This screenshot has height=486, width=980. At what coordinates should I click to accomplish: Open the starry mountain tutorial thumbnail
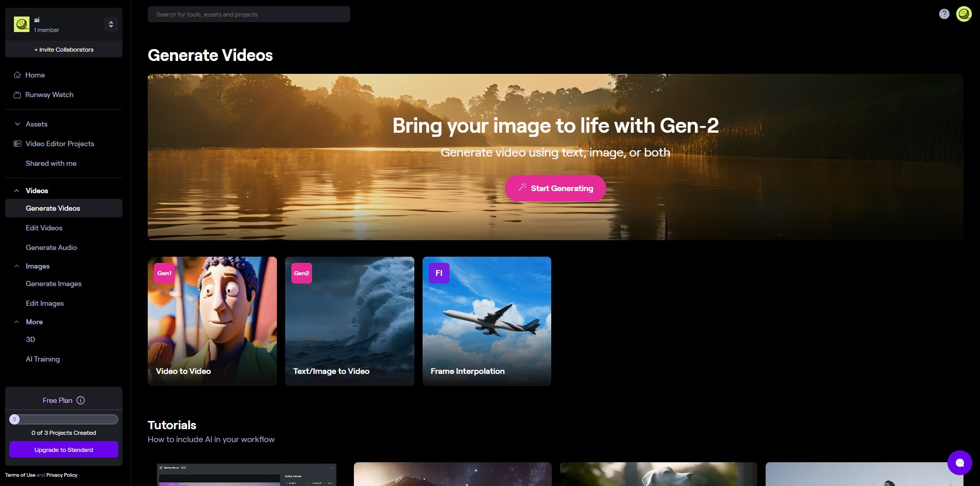point(453,474)
